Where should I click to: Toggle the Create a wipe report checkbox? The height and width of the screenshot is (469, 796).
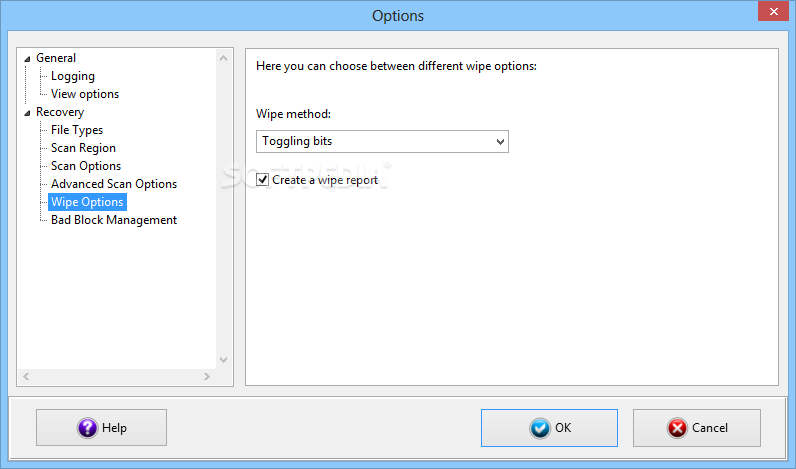(x=263, y=180)
